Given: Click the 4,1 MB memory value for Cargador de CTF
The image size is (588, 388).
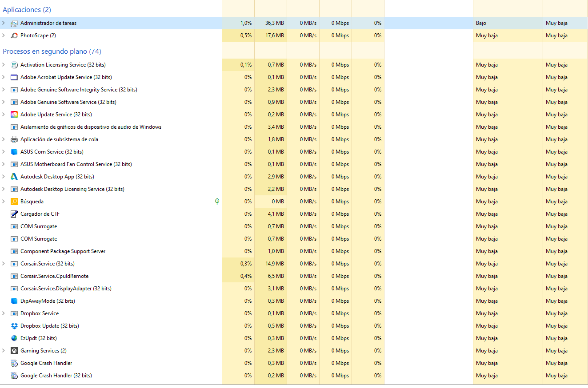Looking at the screenshot, I should tap(276, 214).
